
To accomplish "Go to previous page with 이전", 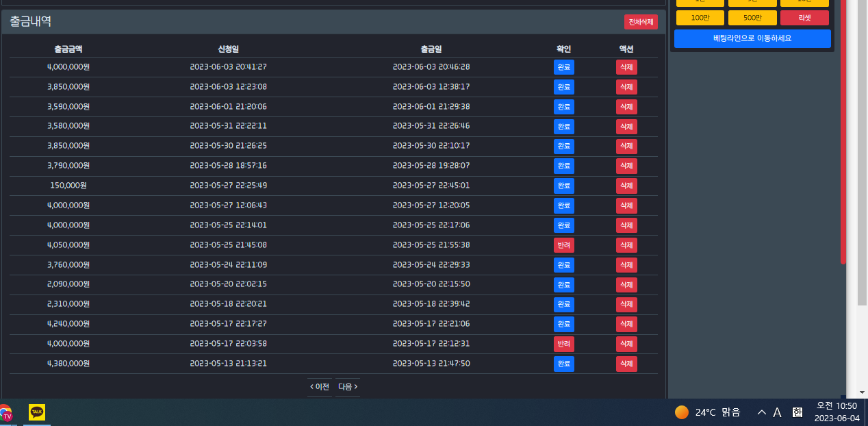I will pyautogui.click(x=320, y=387).
